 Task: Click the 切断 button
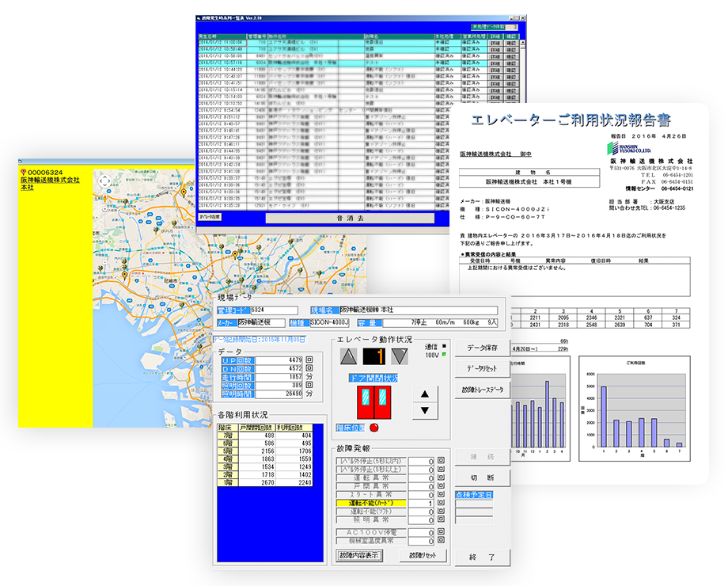pos(483,478)
